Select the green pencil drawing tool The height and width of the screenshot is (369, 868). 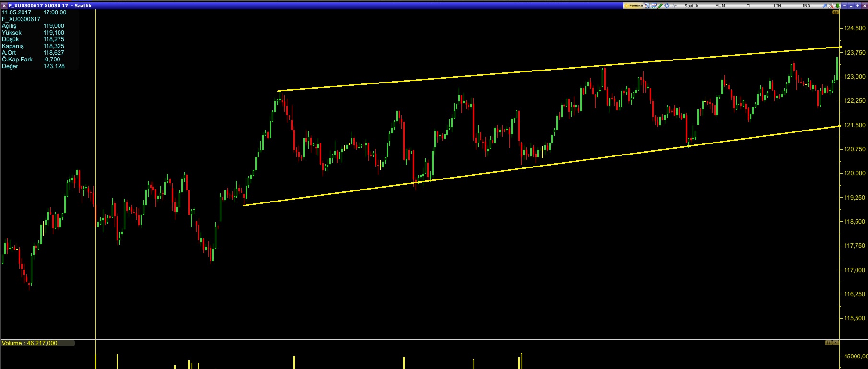pos(660,6)
